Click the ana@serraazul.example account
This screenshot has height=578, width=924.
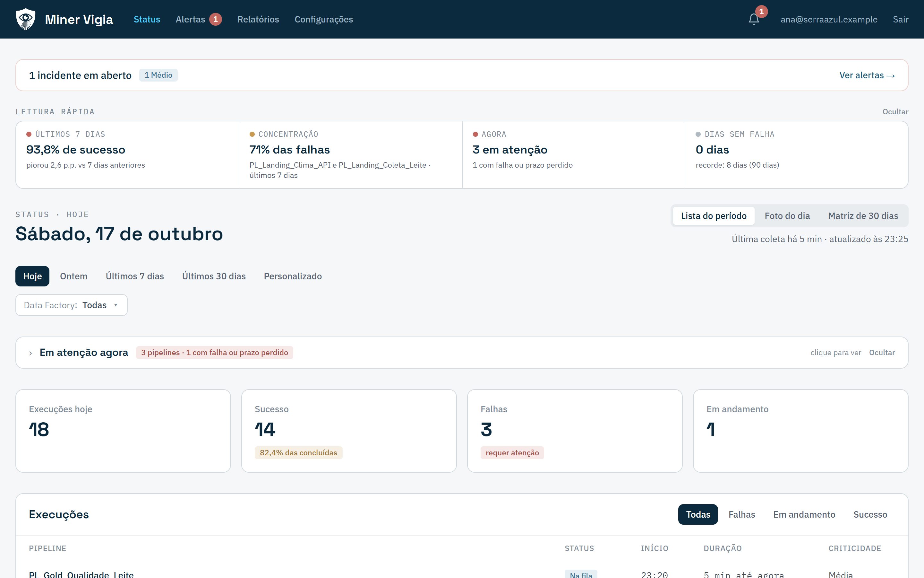pyautogui.click(x=829, y=19)
